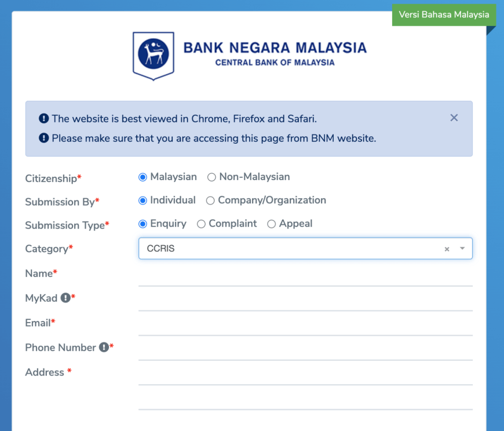504x431 pixels.
Task: Click 'BANK NEGARA MALAYSIA' heading text
Action: tap(275, 48)
